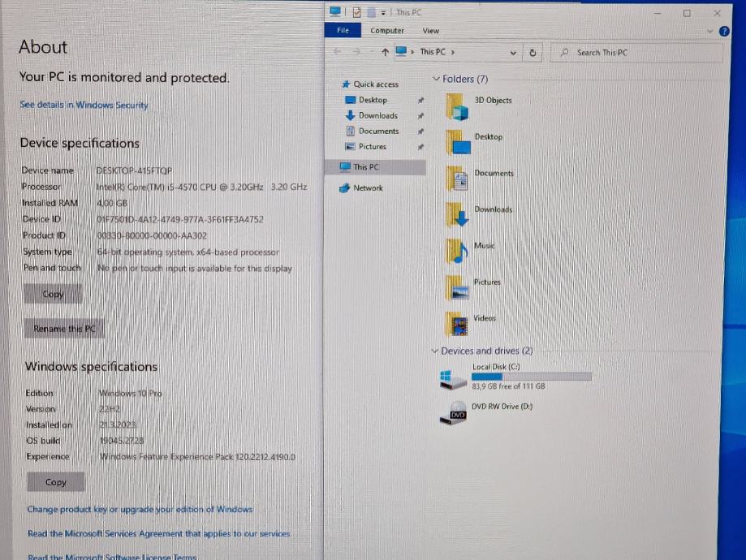
Task: Click the device name DESKTOP-415FTQP
Action: [x=134, y=170]
